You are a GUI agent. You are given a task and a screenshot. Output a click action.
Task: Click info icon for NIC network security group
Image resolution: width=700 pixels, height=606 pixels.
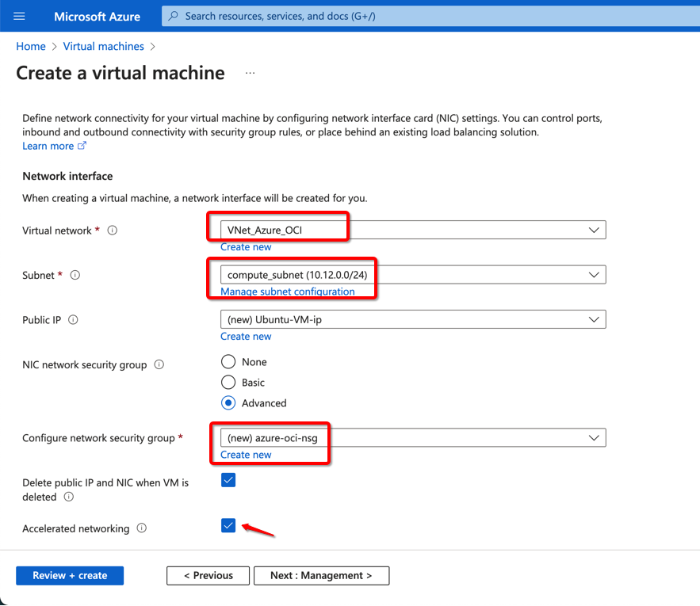click(159, 365)
